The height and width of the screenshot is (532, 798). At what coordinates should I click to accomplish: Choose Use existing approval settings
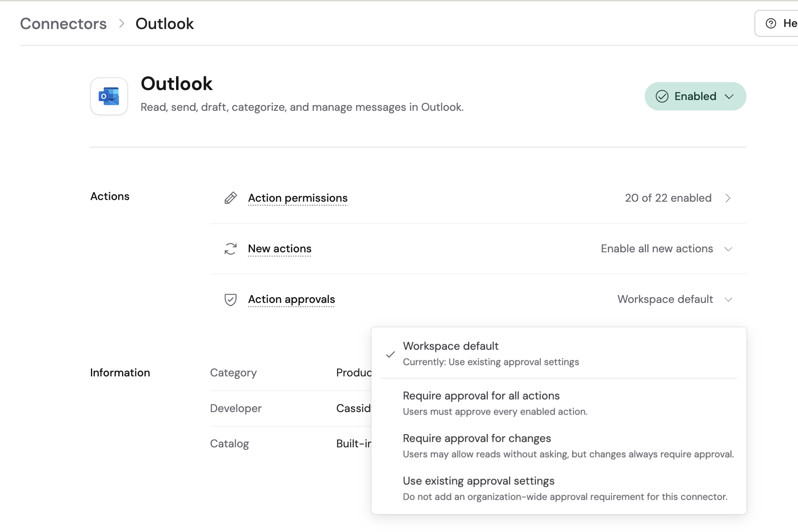pos(559,488)
